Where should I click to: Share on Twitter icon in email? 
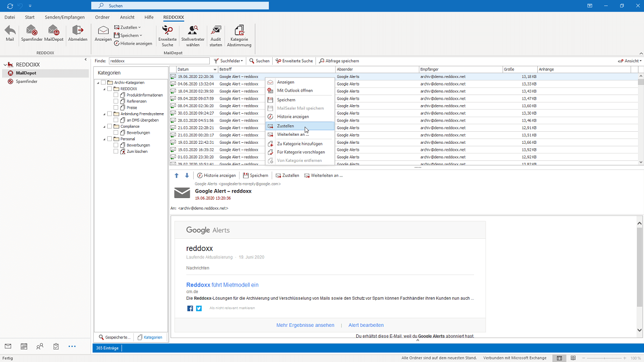[x=199, y=308]
